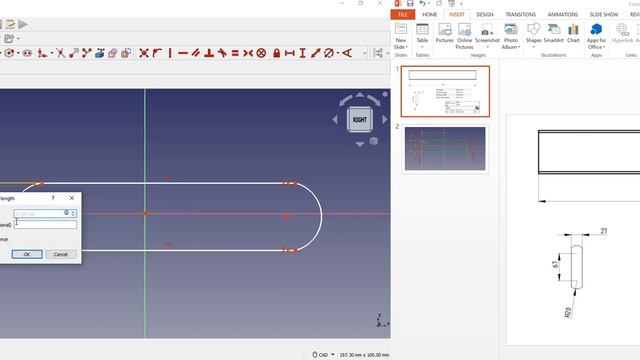The image size is (640, 360).
Task: Open the circle tool dropdown arrow
Action: 18,53
